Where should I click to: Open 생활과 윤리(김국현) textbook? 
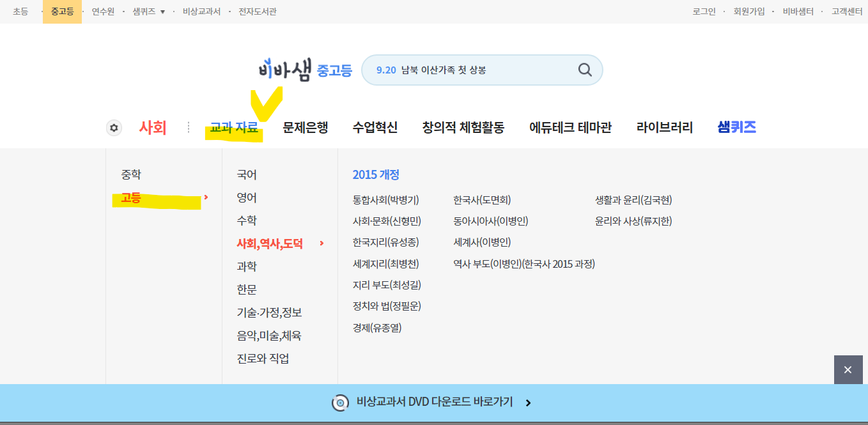click(633, 200)
